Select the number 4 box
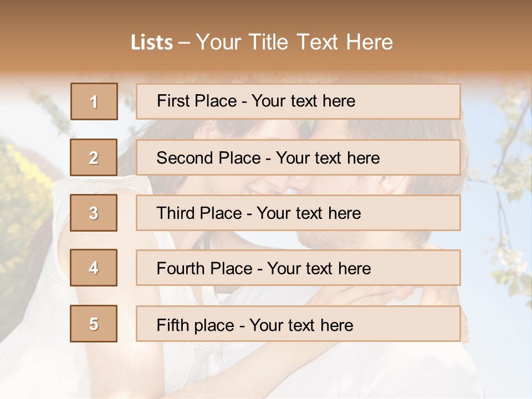This screenshot has height=399, width=532. coord(94,268)
